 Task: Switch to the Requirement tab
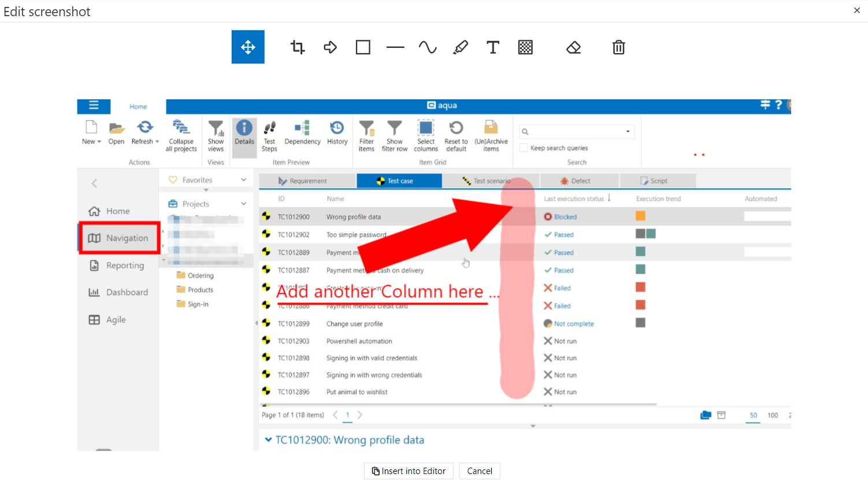coord(307,181)
